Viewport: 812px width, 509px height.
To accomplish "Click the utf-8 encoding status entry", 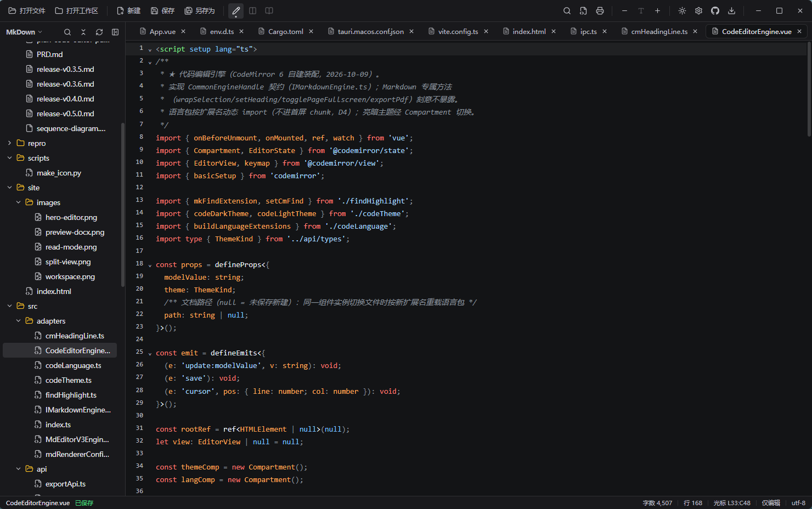I will (x=798, y=503).
